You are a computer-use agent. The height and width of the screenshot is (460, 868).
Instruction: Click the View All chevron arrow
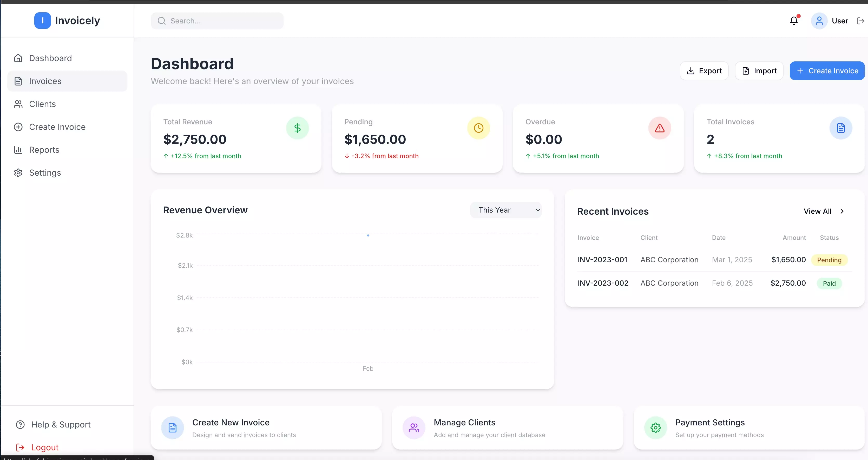pyautogui.click(x=842, y=212)
